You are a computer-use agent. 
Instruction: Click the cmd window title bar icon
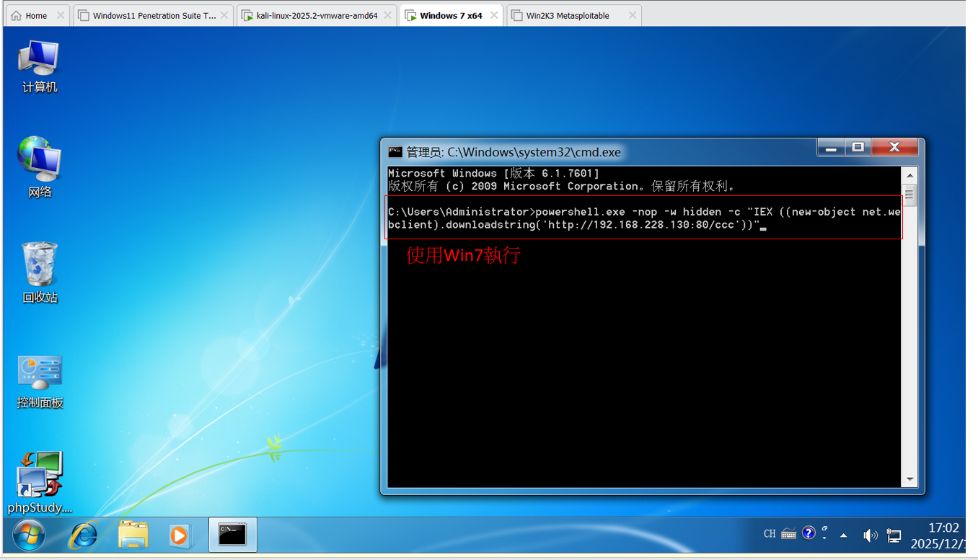395,152
